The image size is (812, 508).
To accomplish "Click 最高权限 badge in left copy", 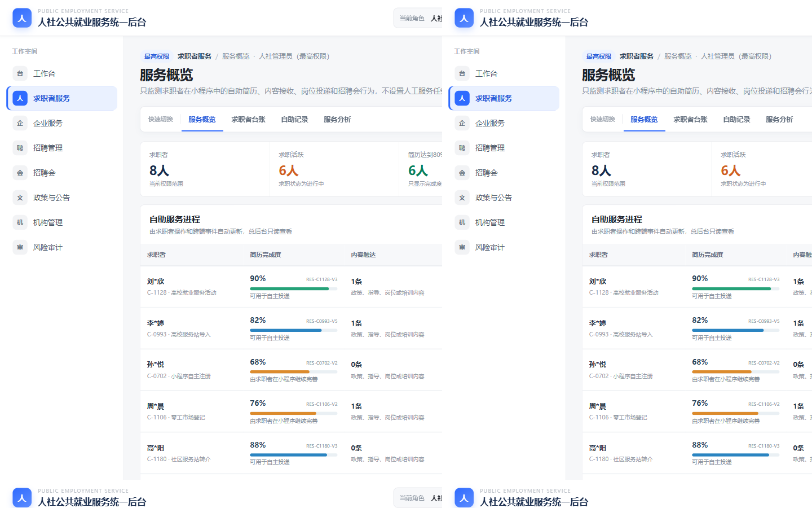I will 157,56.
